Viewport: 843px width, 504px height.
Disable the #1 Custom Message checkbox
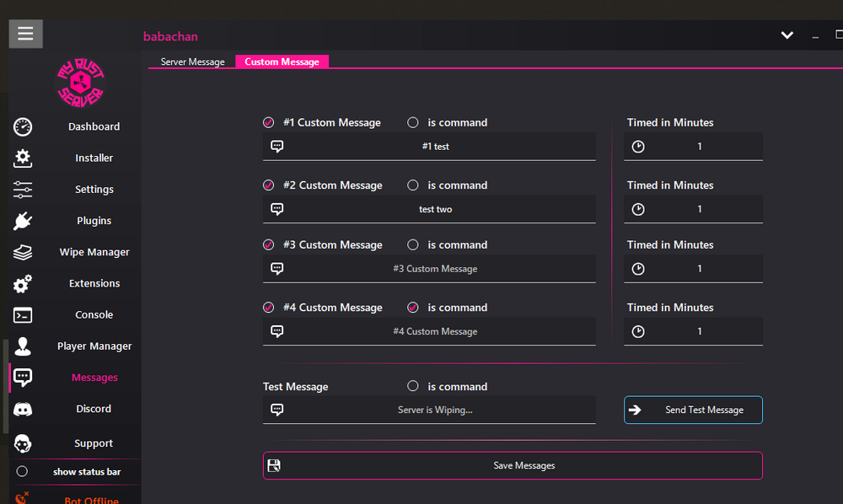point(269,122)
